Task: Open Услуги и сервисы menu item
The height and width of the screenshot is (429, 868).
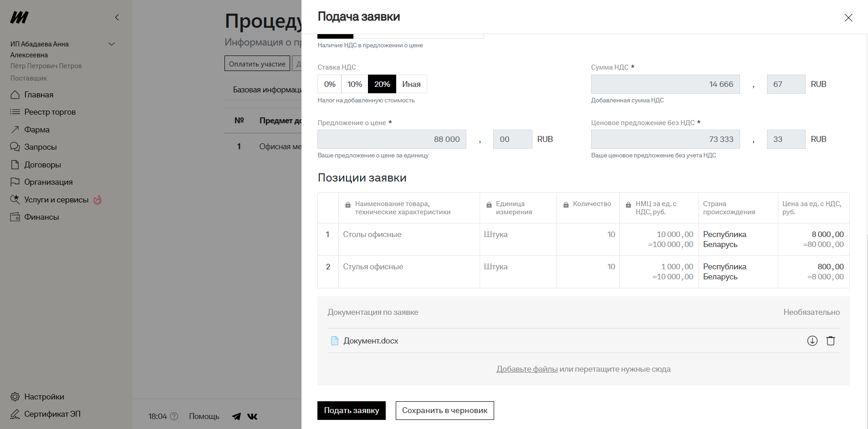Action: [x=56, y=200]
